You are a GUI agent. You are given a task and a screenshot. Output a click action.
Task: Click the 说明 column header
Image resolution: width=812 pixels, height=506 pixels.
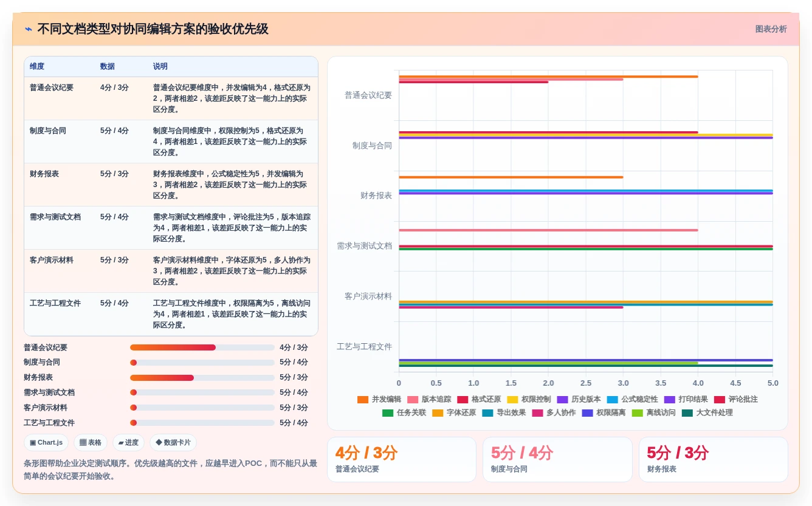click(160, 67)
